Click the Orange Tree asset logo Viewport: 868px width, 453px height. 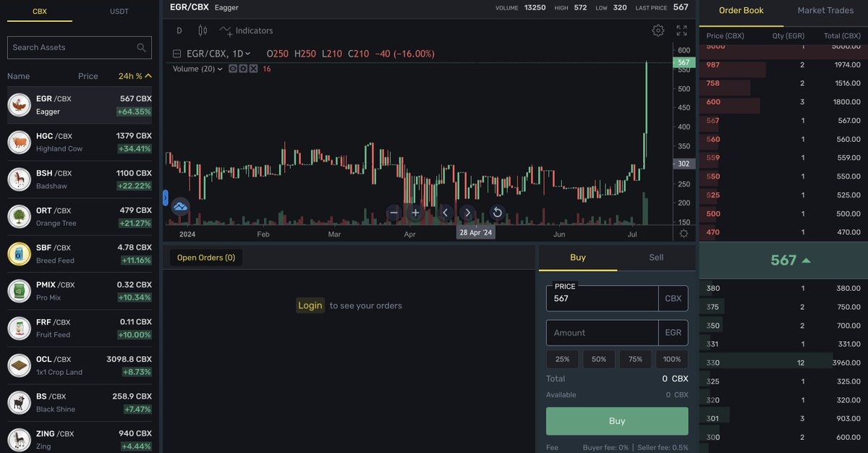pyautogui.click(x=20, y=216)
